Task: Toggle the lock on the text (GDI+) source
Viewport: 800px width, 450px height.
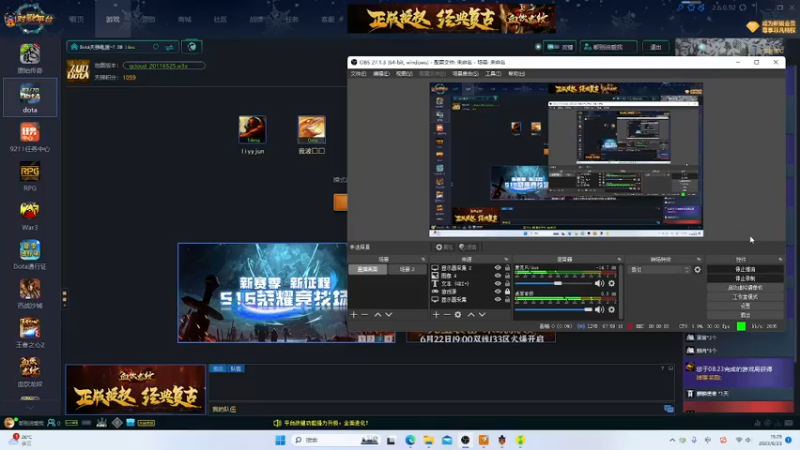Action: point(507,283)
